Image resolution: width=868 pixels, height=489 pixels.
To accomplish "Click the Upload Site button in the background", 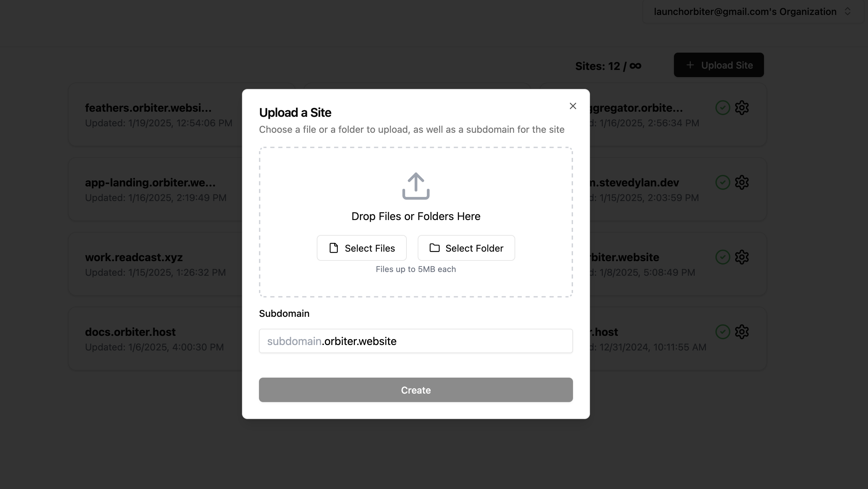I will coord(719,65).
